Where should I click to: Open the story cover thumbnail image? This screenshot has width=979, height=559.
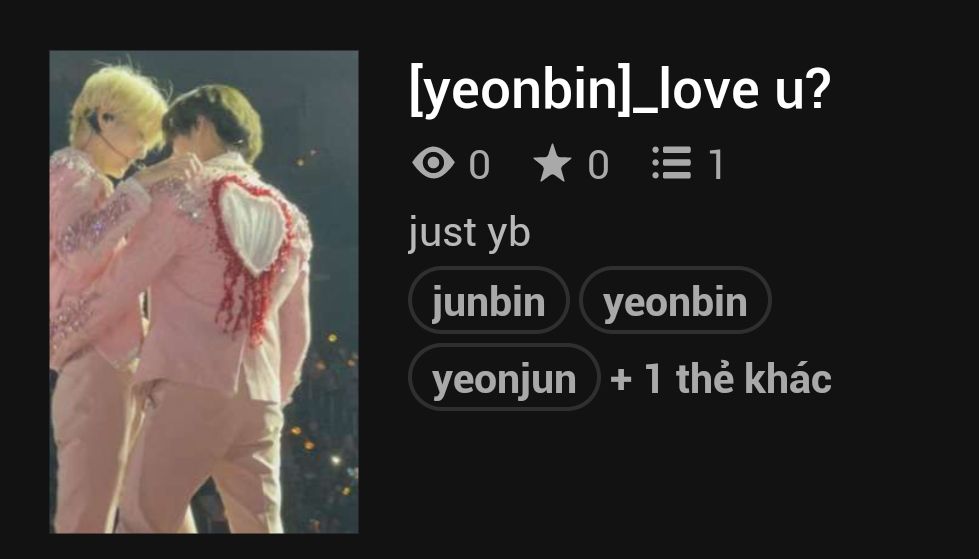coord(204,292)
